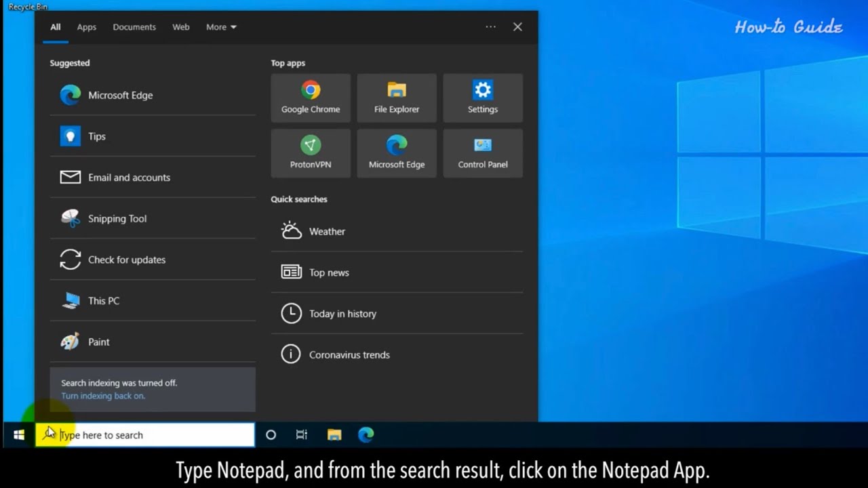Open Task View on the taskbar

pyautogui.click(x=302, y=435)
